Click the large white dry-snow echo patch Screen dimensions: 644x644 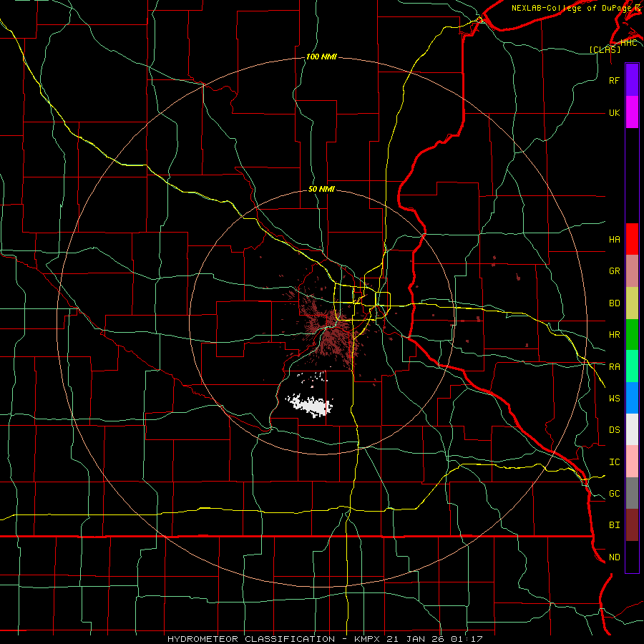(x=311, y=406)
